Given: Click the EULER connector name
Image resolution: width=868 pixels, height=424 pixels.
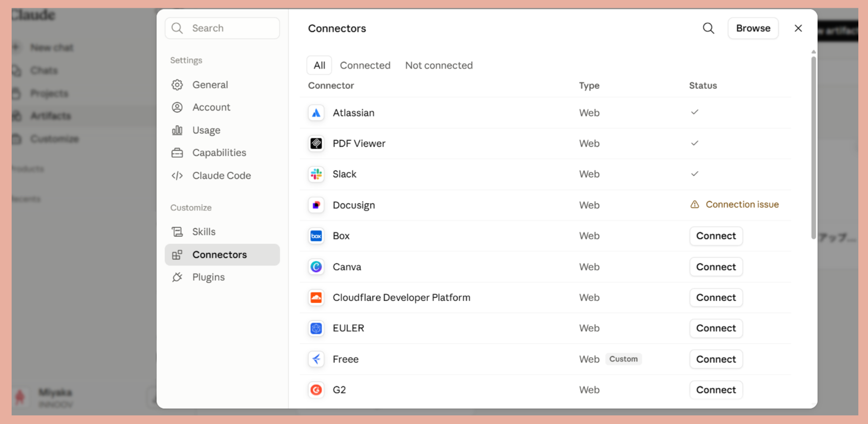Looking at the screenshot, I should [348, 328].
